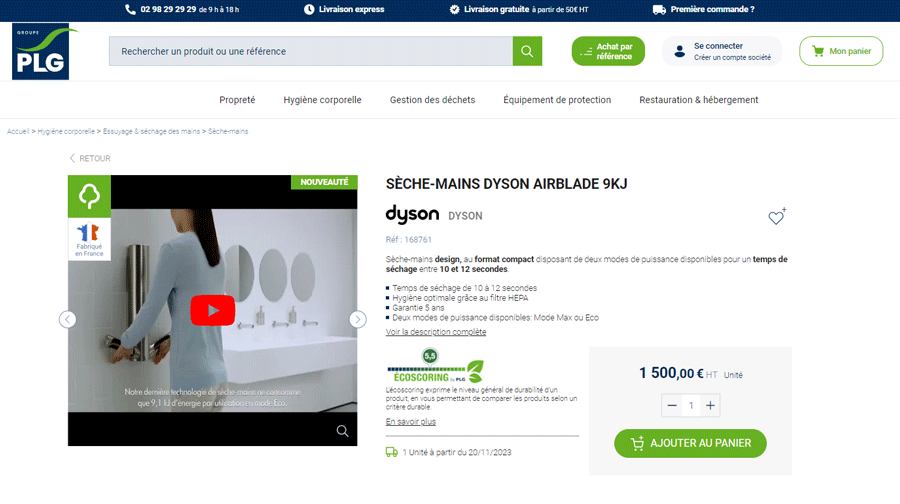Click the Fabriqué en France badge

[89, 239]
